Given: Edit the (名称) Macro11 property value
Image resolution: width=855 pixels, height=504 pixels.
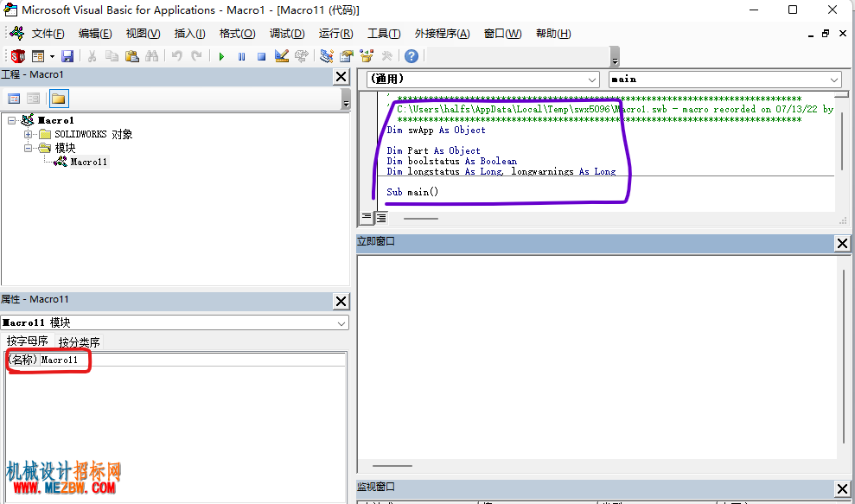Looking at the screenshot, I should click(x=193, y=360).
